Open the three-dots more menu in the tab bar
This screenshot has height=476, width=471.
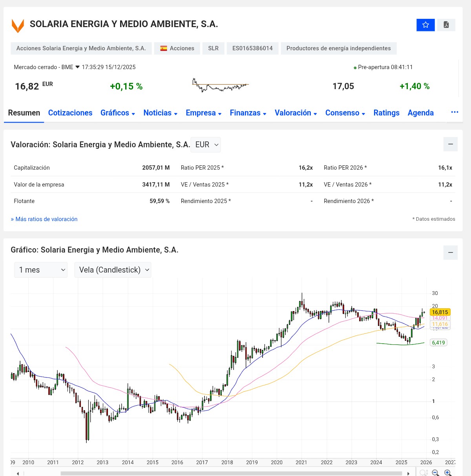point(455,112)
